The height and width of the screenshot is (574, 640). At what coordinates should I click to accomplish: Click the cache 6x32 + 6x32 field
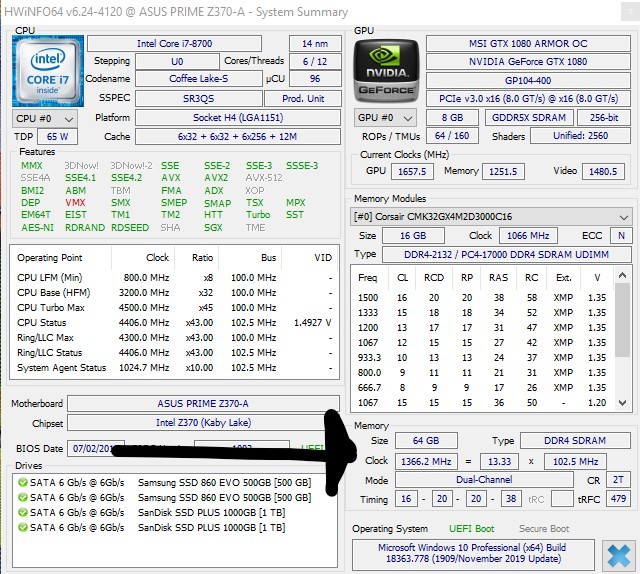[x=238, y=137]
